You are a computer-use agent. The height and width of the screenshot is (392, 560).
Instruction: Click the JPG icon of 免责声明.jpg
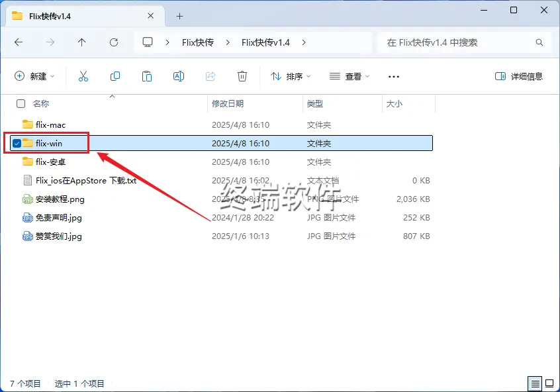pos(28,218)
